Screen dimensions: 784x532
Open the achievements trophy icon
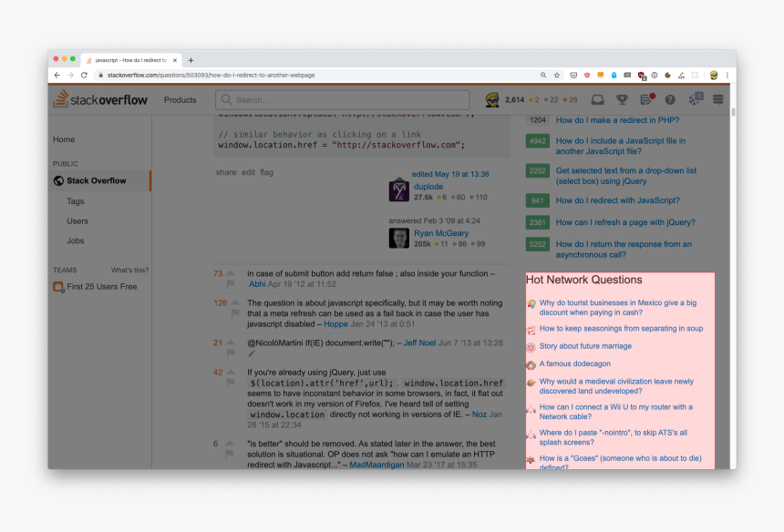coord(622,100)
